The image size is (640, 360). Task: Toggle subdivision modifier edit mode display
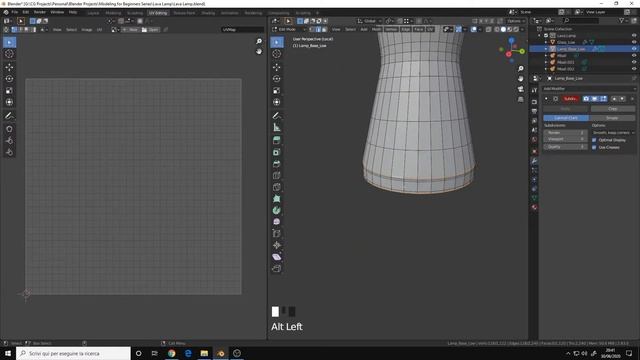pyautogui.click(x=603, y=99)
